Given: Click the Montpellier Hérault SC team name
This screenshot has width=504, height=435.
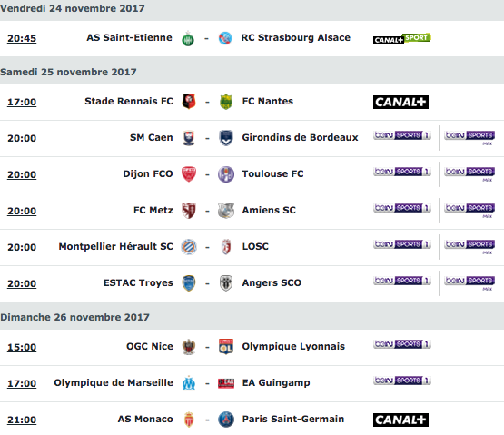Looking at the screenshot, I should [x=115, y=247].
